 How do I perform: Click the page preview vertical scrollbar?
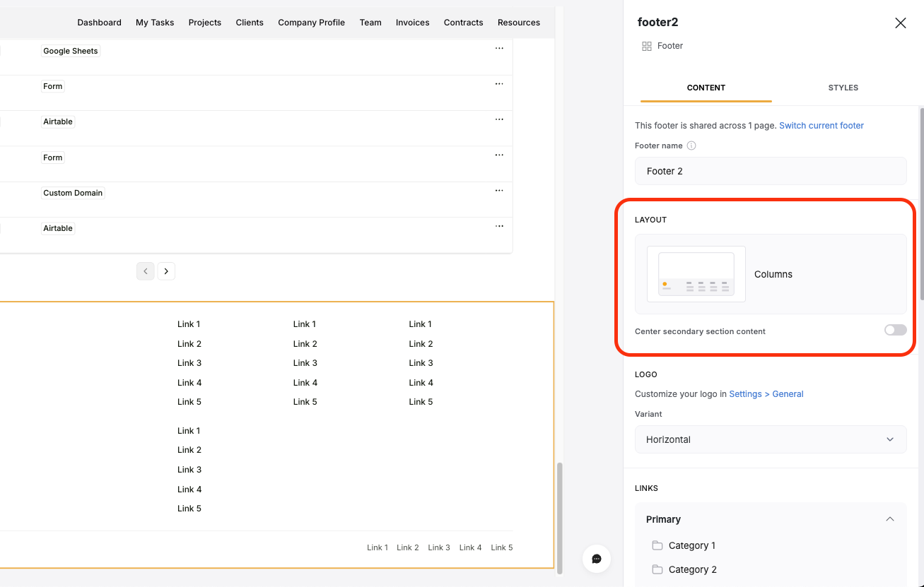[561, 518]
